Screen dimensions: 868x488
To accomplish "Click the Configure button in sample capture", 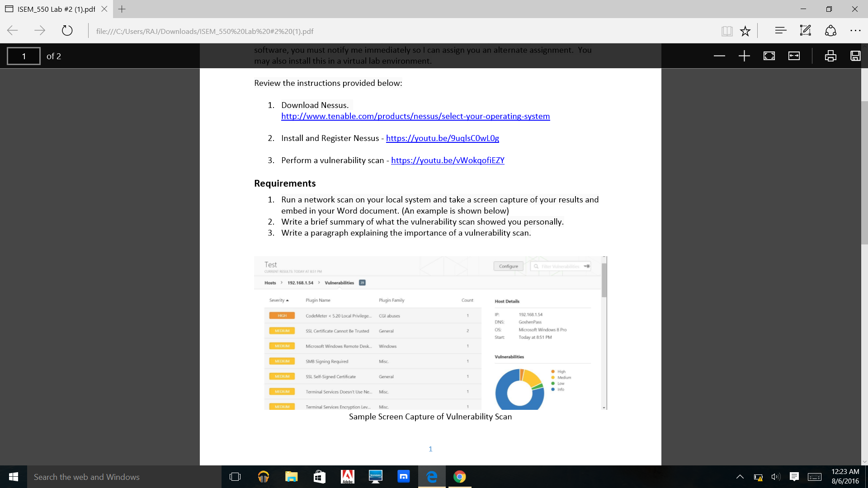I will [509, 266].
